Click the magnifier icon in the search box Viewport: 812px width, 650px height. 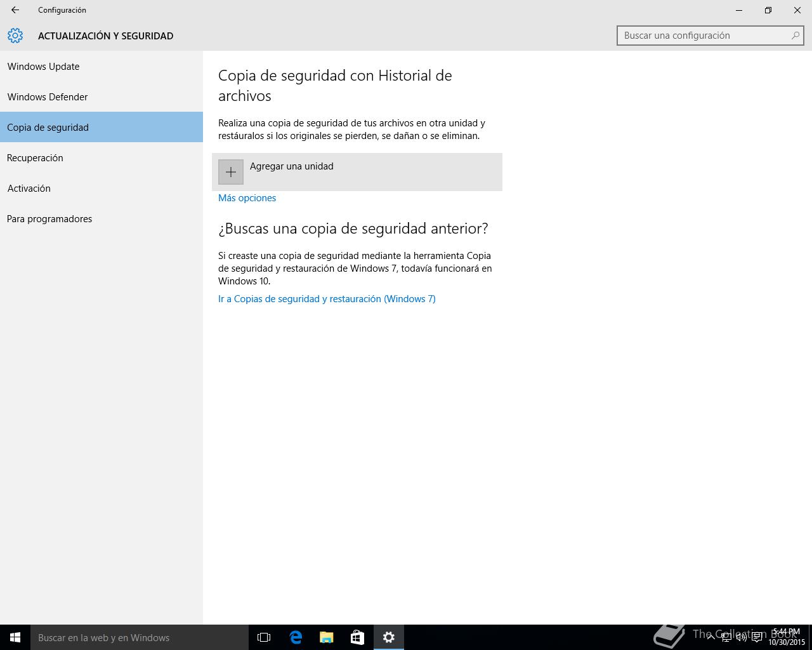(795, 36)
